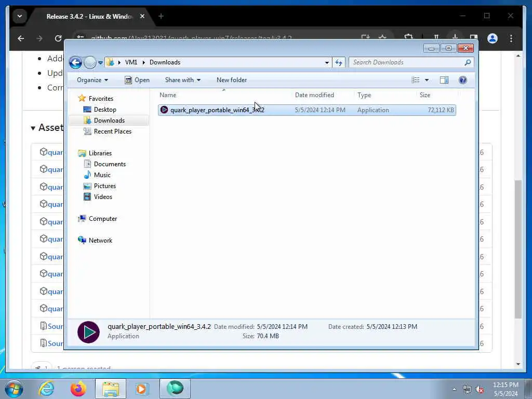532x399 pixels.
Task: Sort by Date modified column header
Action: pos(314,95)
